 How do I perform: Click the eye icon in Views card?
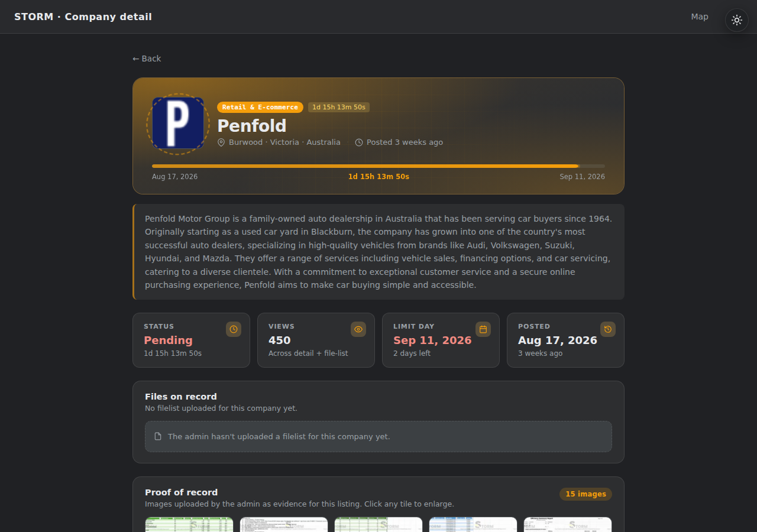point(358,329)
